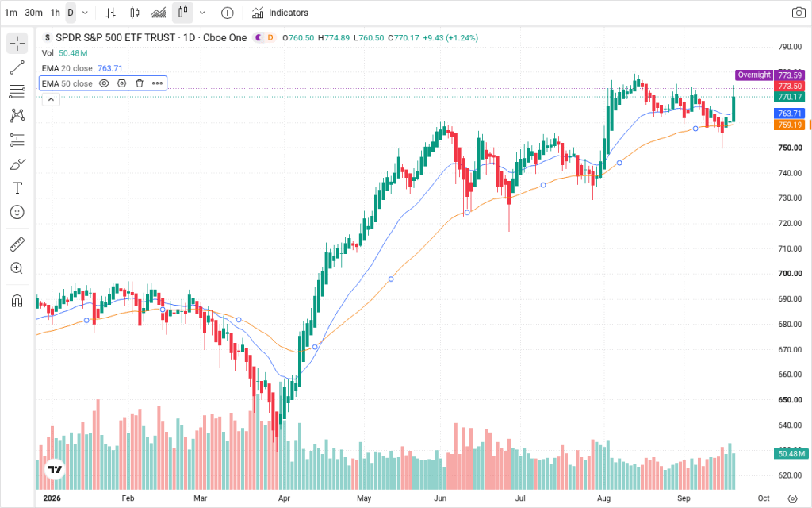This screenshot has height=508, width=812.
Task: Click the overnight session moon indicator
Action: click(x=258, y=38)
